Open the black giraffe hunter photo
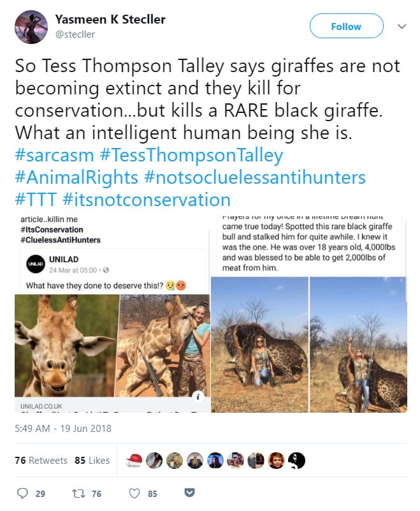Viewport: 420px width, 511px height. [x=309, y=314]
